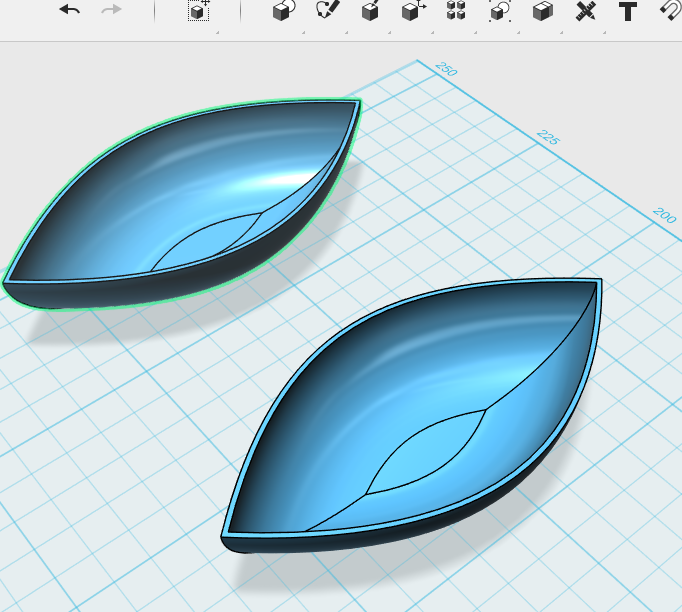
Task: Expand the Pattern dropdown arrow
Action: 475,32
